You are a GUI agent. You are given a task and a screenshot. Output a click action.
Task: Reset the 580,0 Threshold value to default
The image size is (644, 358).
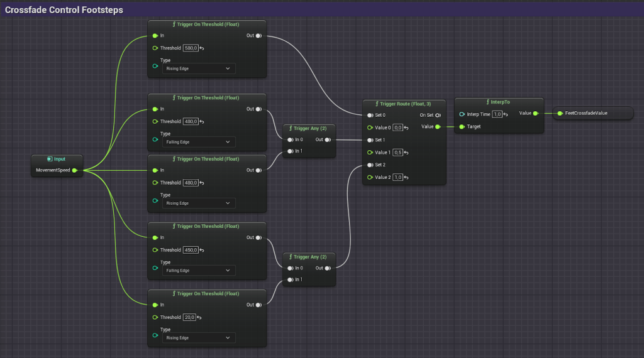pyautogui.click(x=202, y=48)
